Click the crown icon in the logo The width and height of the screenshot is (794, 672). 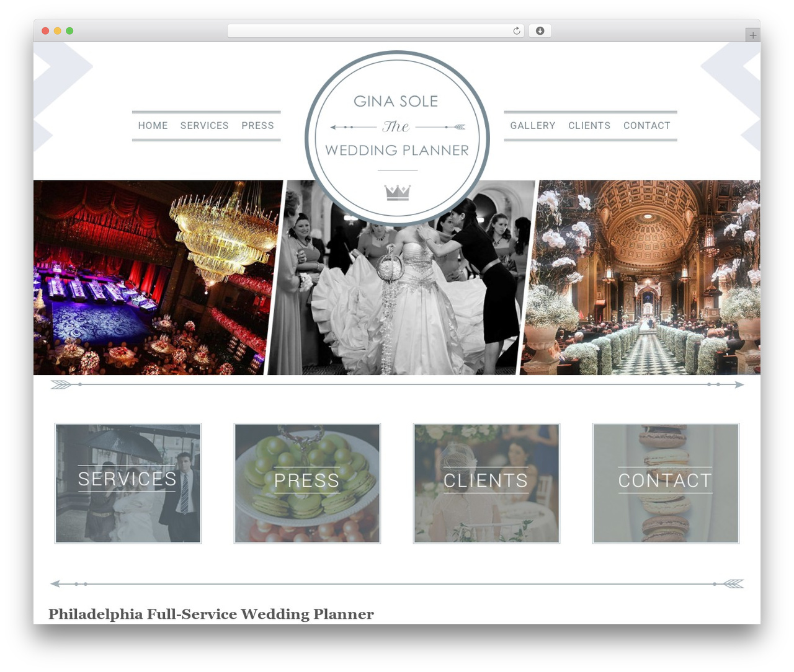pyautogui.click(x=398, y=192)
